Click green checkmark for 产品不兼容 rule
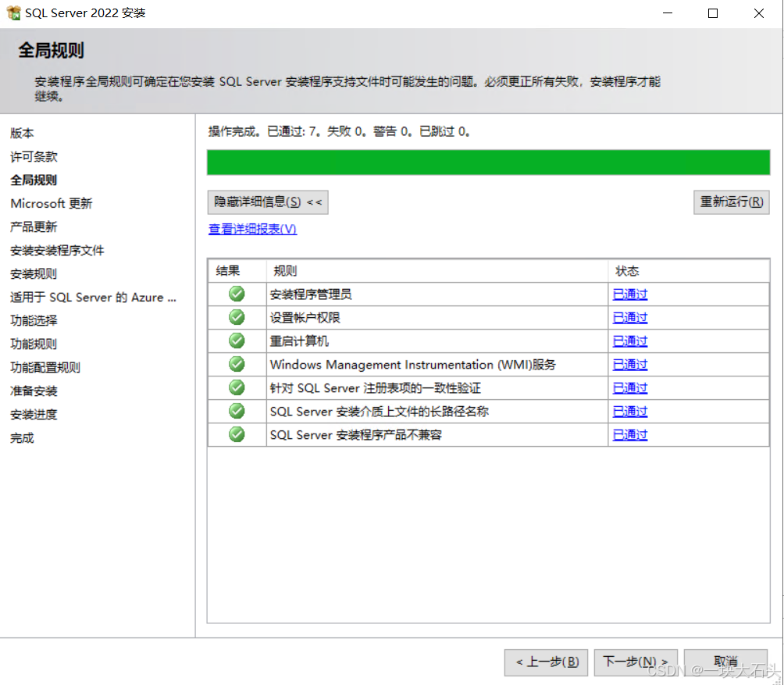Screen dimensions: 784x685 point(237,434)
